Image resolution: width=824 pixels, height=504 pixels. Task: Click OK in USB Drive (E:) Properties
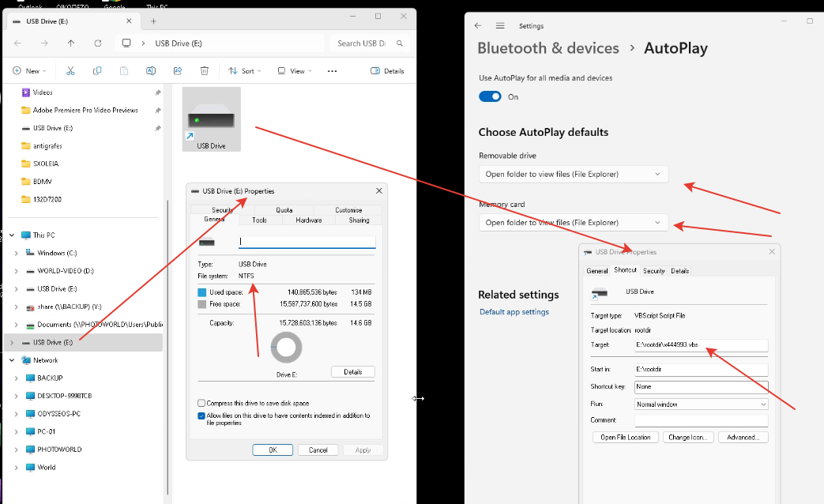tap(273, 449)
